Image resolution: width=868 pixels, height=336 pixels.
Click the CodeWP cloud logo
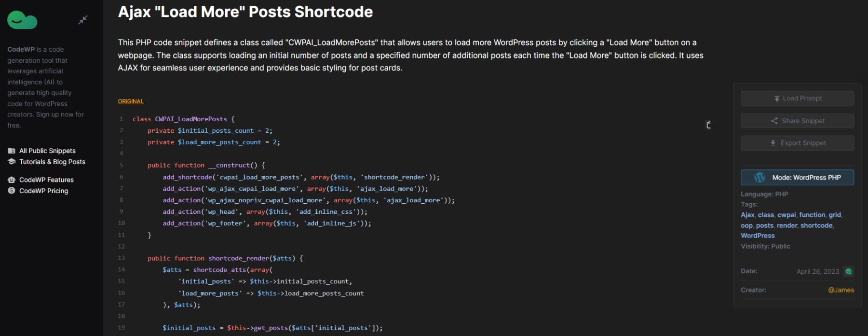pyautogui.click(x=22, y=20)
